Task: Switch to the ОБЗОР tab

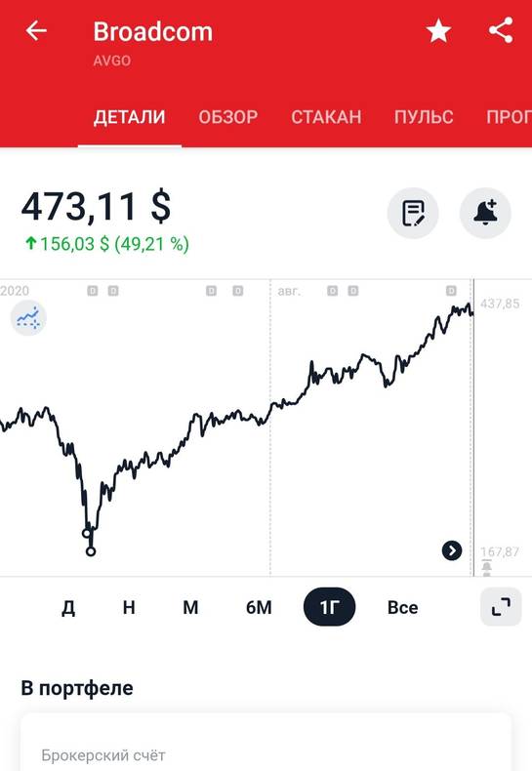Action: (227, 117)
